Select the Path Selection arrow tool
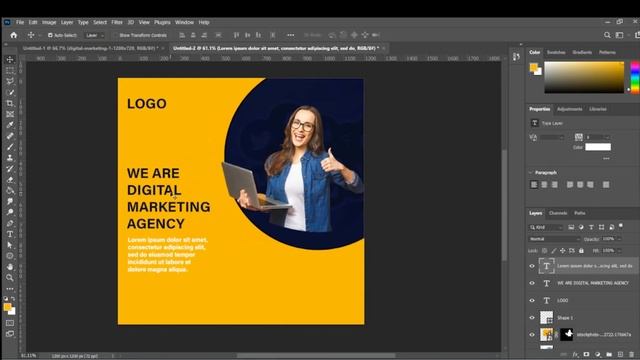640x360 pixels. pyautogui.click(x=10, y=245)
